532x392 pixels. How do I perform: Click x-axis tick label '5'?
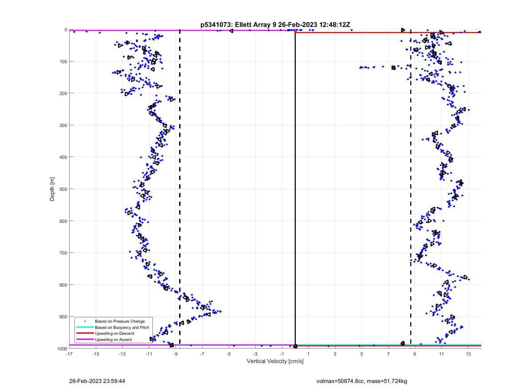click(x=362, y=354)
